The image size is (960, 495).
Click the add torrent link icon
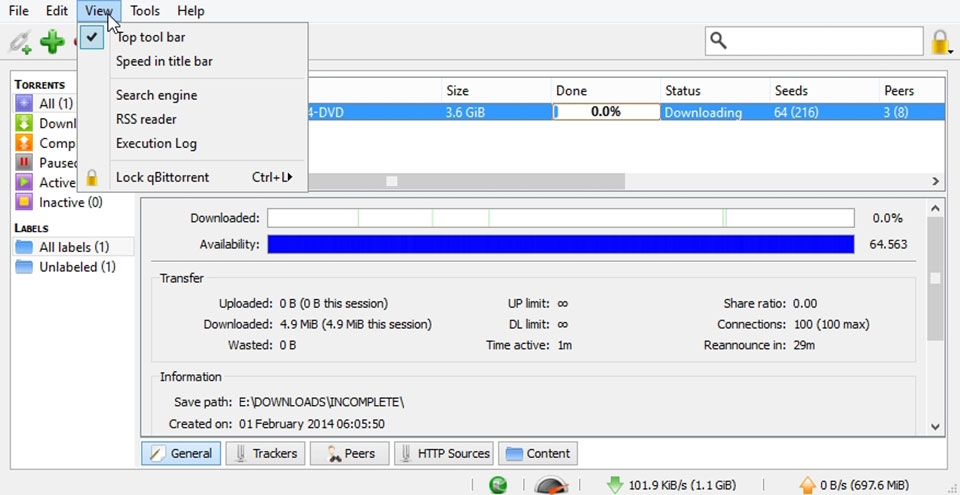pos(20,42)
